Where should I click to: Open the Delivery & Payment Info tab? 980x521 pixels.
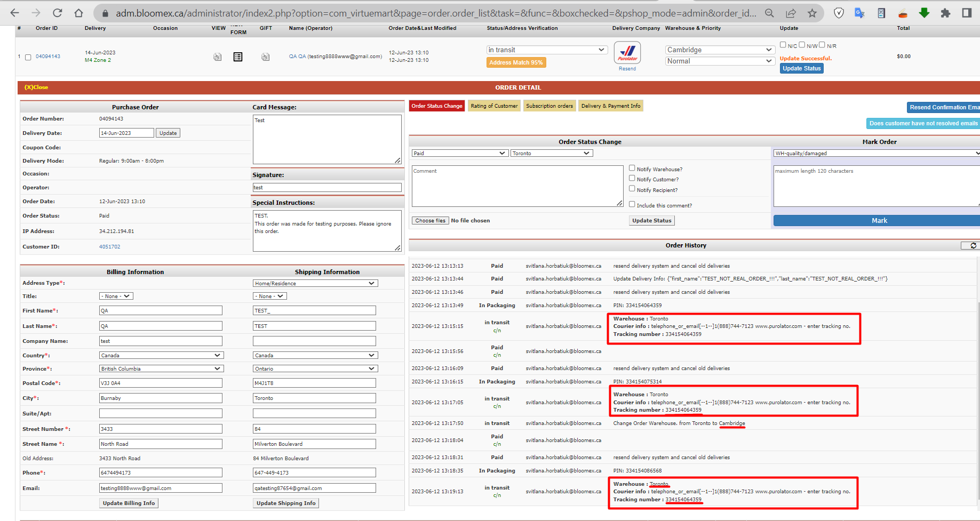point(611,106)
